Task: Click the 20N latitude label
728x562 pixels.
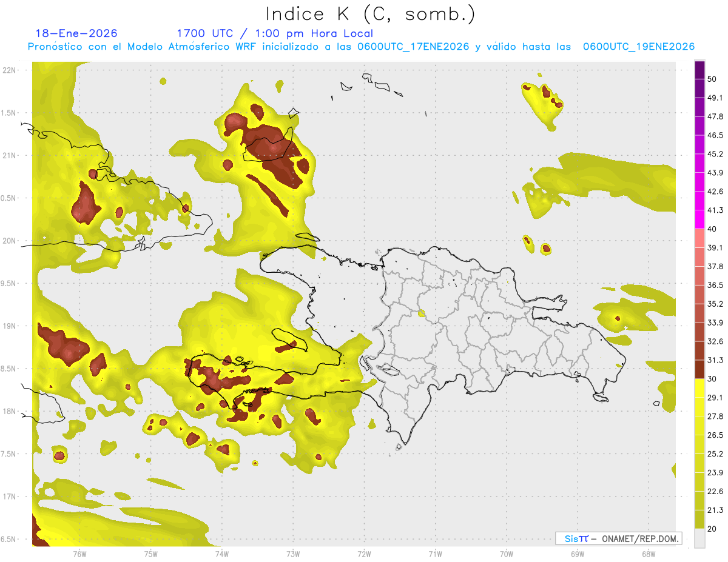Action: 10,241
